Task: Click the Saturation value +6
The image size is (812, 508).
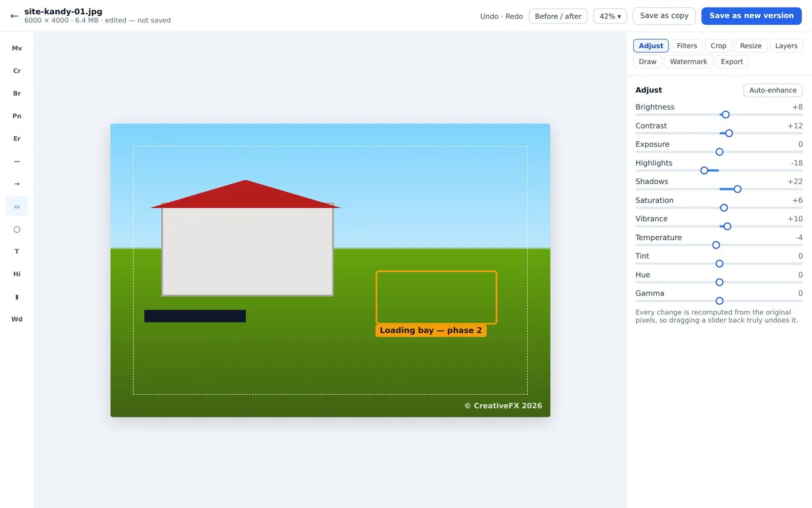Action: 797,200
